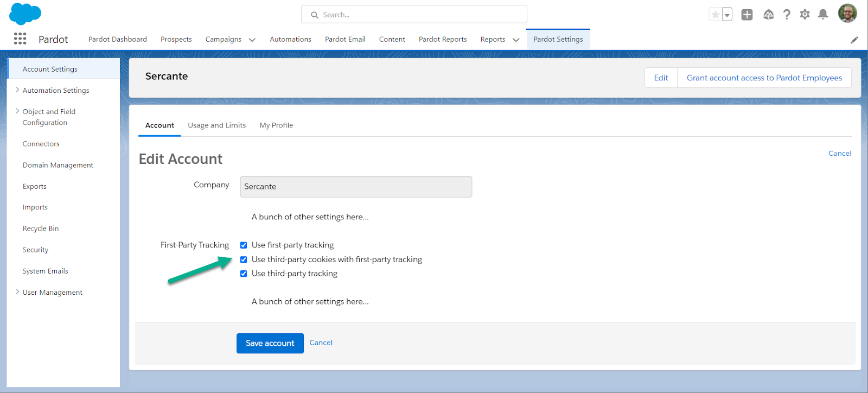The image size is (868, 393).
Task: Go to Imports in the sidebar
Action: 35,207
